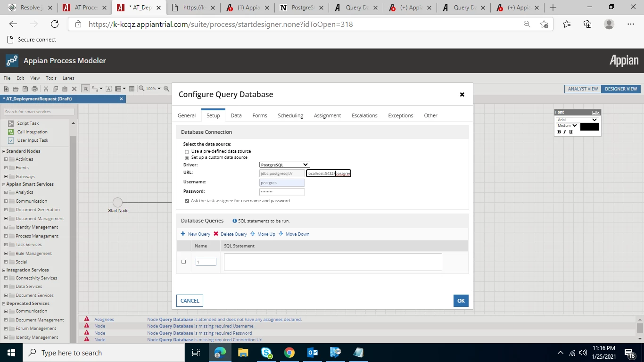644x362 pixels.
Task: Click the Paste clipboard toolbar icon
Action: (65, 89)
